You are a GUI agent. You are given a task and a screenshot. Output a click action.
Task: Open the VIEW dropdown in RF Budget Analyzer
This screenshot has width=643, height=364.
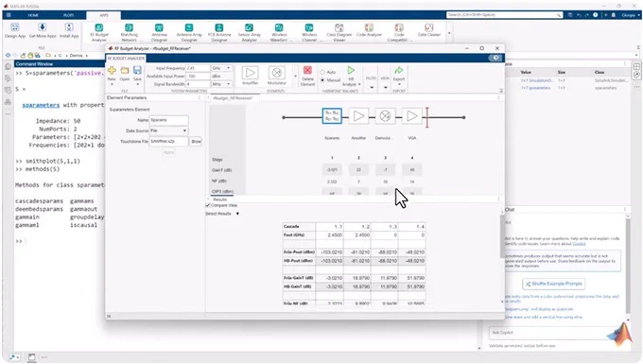pos(385,87)
